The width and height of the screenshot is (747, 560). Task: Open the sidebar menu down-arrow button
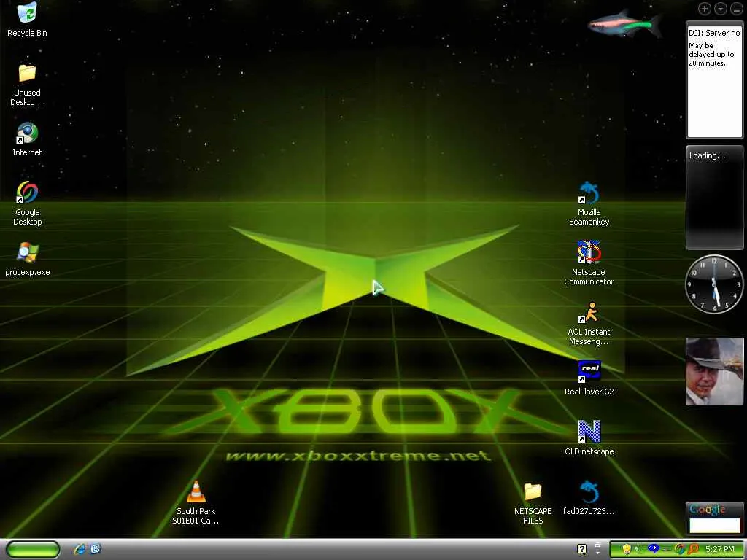pos(721,9)
